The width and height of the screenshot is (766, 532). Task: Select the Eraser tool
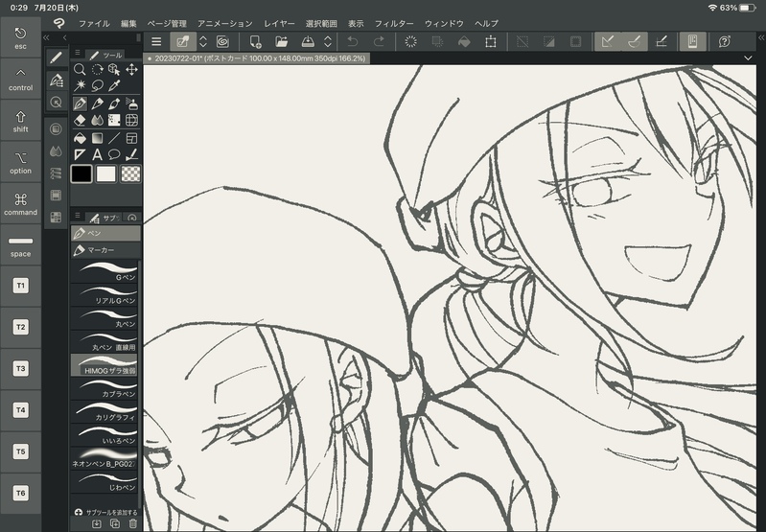coord(80,120)
